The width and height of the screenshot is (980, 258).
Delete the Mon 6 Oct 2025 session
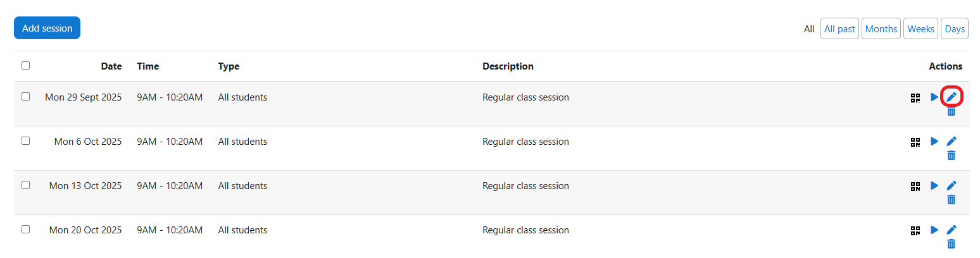951,156
